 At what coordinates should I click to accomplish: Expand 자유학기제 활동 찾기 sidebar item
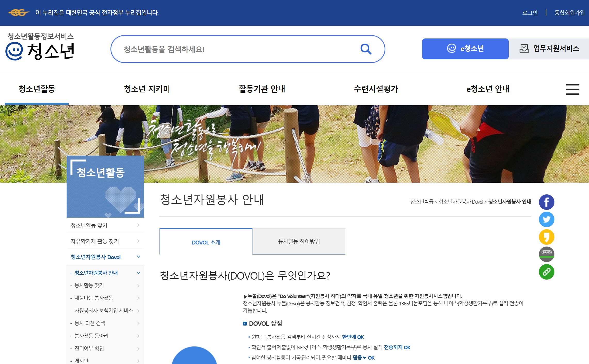[x=105, y=241]
